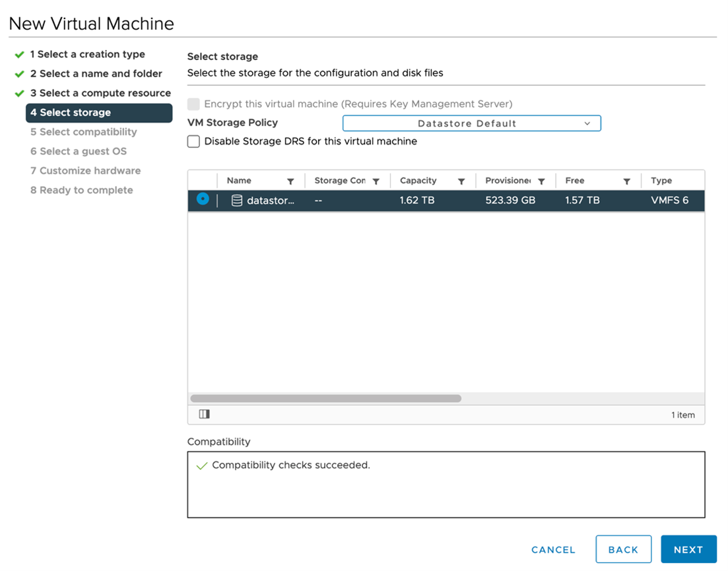Viewport: 728px width, 571px height.
Task: Open the VM Storage Policy dropdown
Action: click(471, 123)
